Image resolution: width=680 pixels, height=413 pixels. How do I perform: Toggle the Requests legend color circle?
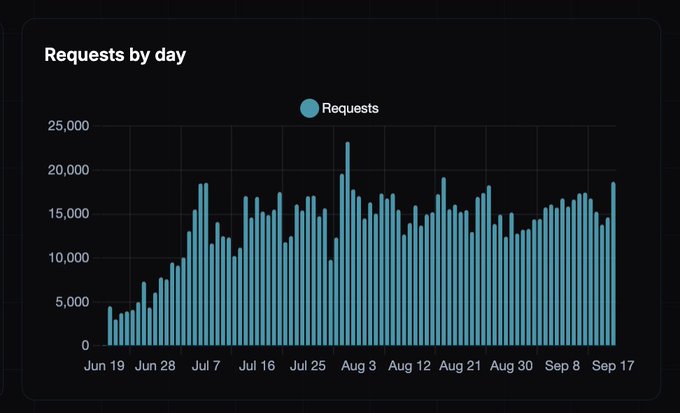[x=309, y=108]
